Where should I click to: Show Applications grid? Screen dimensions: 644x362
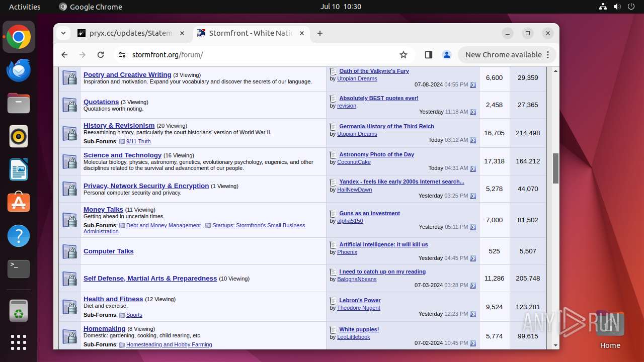[19, 342]
